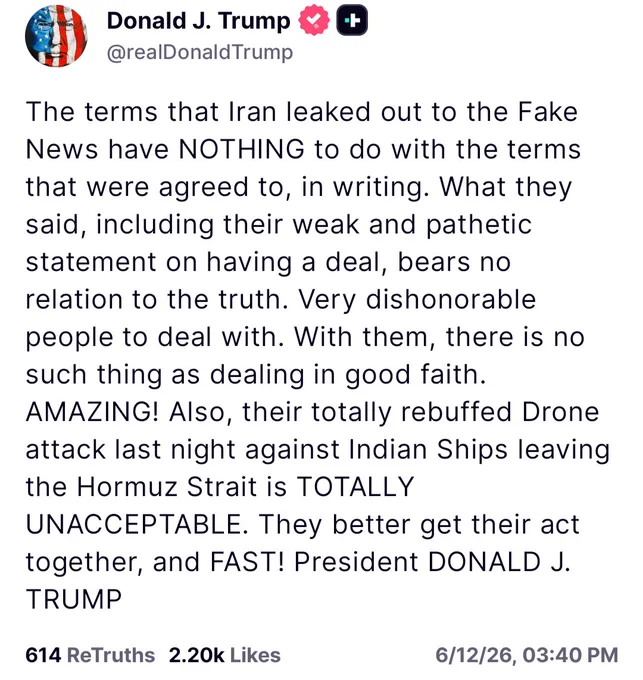View the 2.20k Likes count

196,655
